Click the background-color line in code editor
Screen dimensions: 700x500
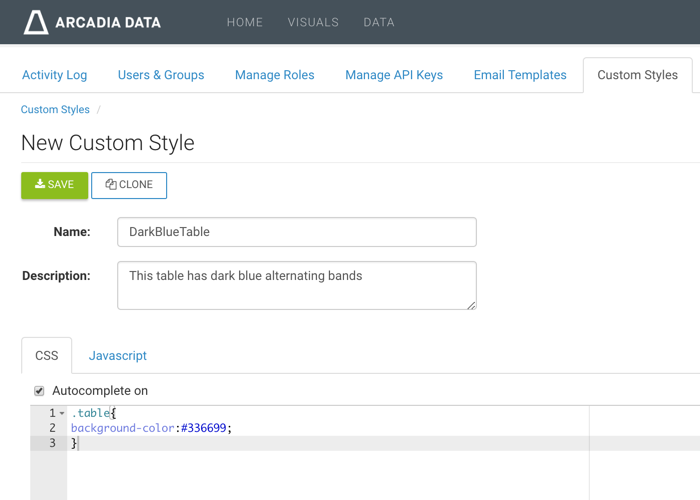pos(151,428)
